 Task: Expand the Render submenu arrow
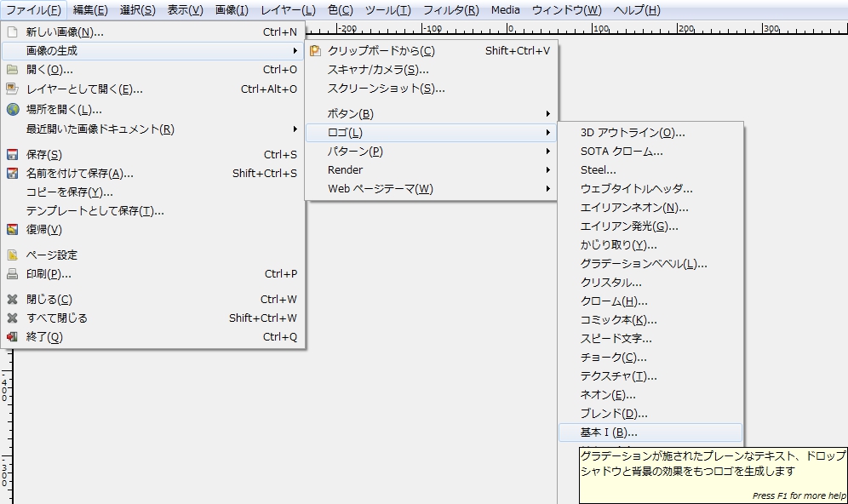(547, 169)
